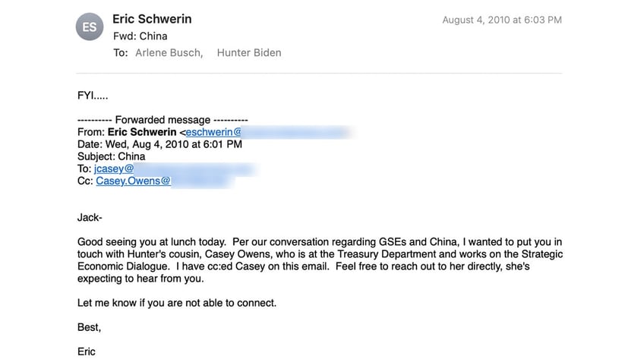Open the Casey.Owens@ email address link
The image size is (644, 362).
click(133, 181)
